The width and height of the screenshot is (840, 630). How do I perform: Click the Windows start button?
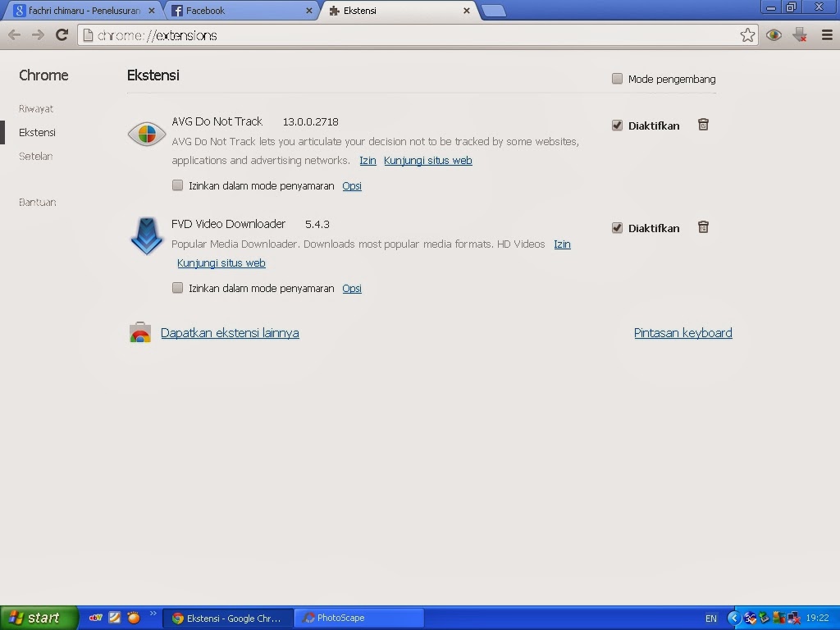pos(39,618)
